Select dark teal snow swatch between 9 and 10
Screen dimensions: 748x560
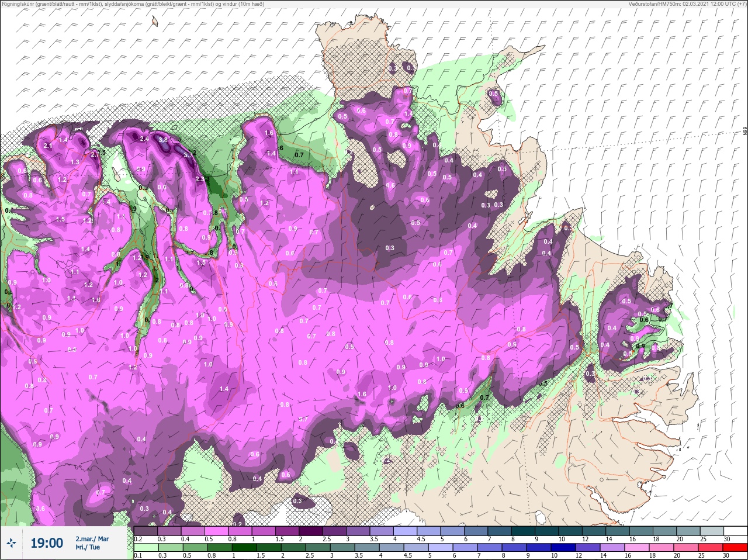point(547,531)
